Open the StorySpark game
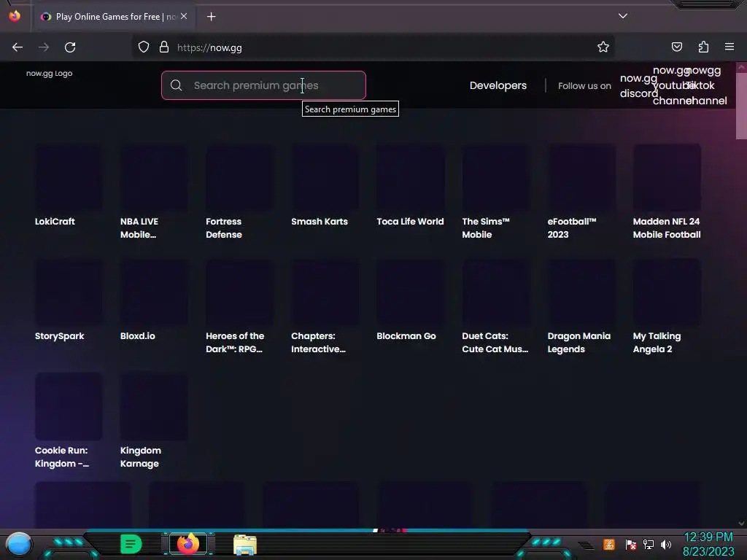747x560 pixels. coord(69,300)
